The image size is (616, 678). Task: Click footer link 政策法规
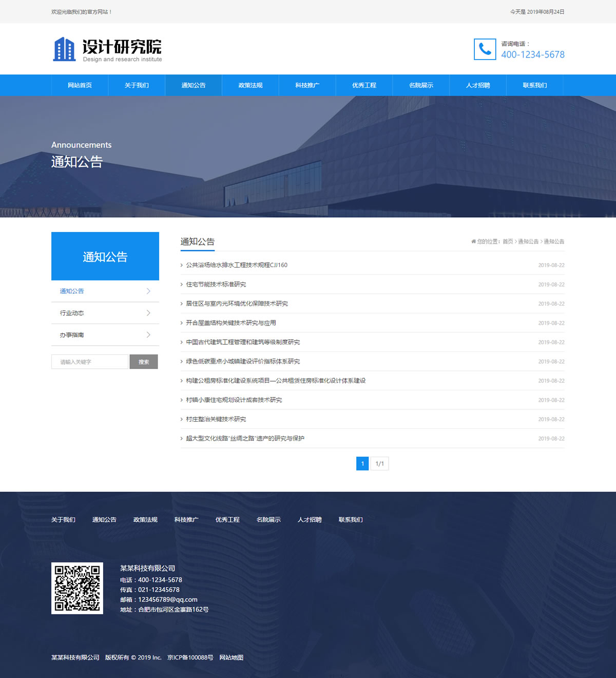point(145,520)
